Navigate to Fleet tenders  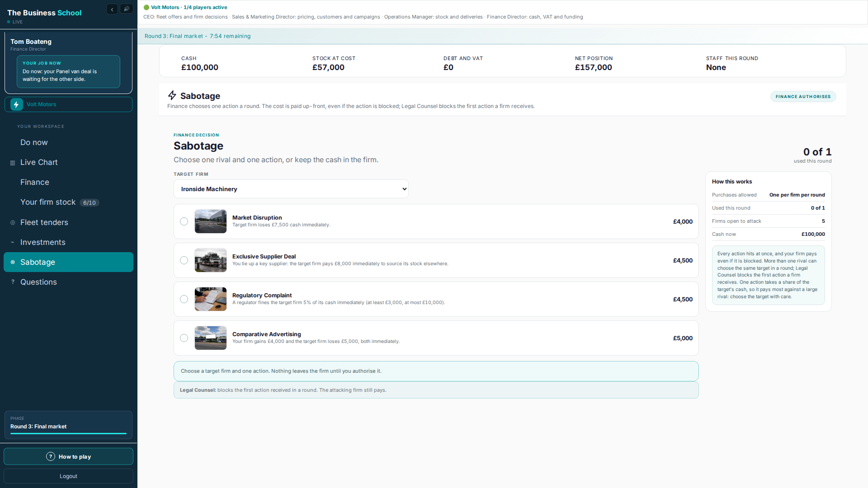(68, 222)
